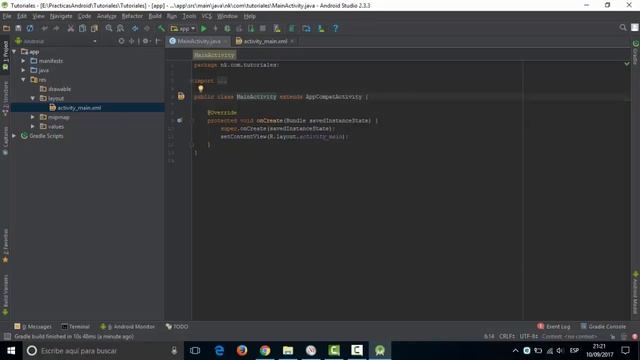Click the Replace toolbar icon
The image size is (640, 360).
click(120, 29)
